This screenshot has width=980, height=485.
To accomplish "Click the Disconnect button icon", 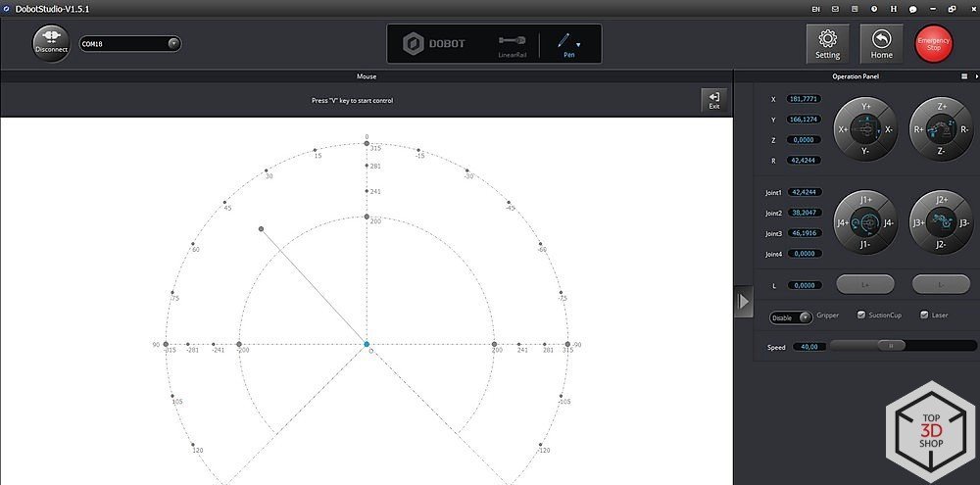I will click(52, 42).
